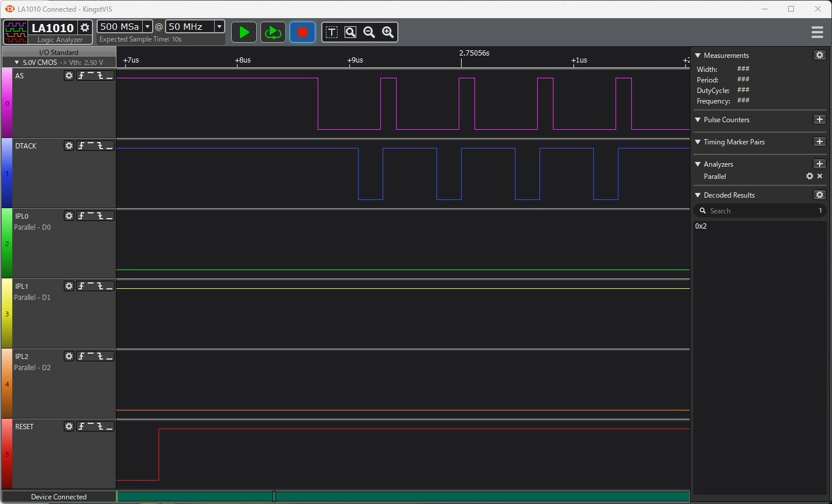
Task: Open the sample rate dropdown showing 500 MSa
Action: tap(148, 26)
